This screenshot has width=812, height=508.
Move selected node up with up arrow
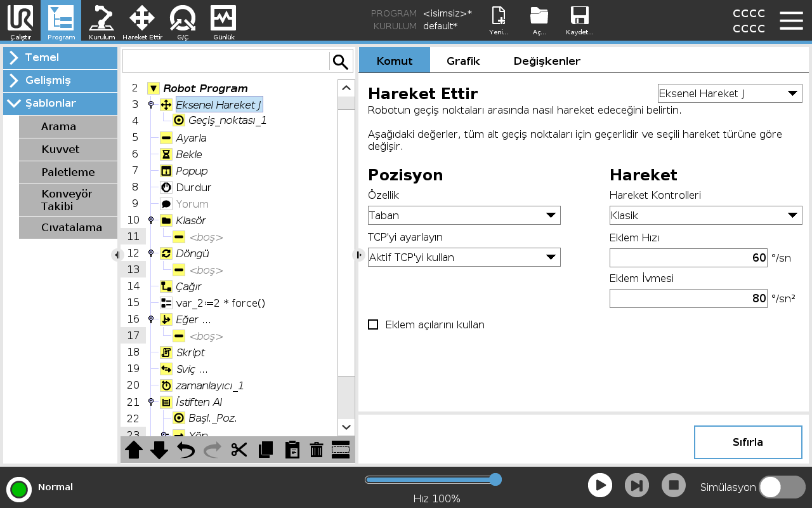pos(134,450)
